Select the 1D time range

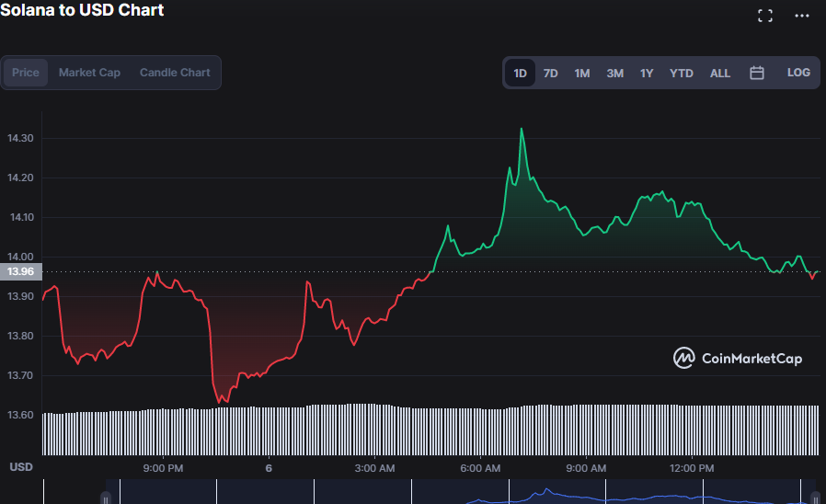pos(520,74)
